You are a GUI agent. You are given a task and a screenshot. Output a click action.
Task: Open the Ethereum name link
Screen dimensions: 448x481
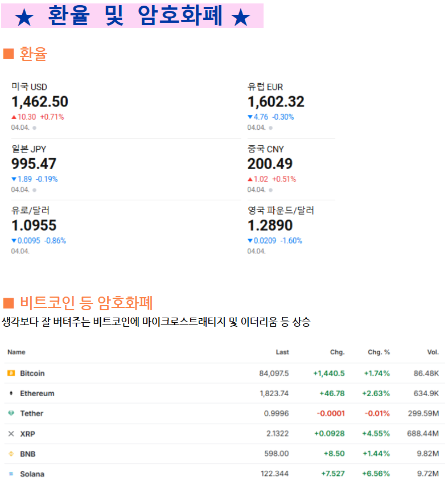click(x=37, y=393)
